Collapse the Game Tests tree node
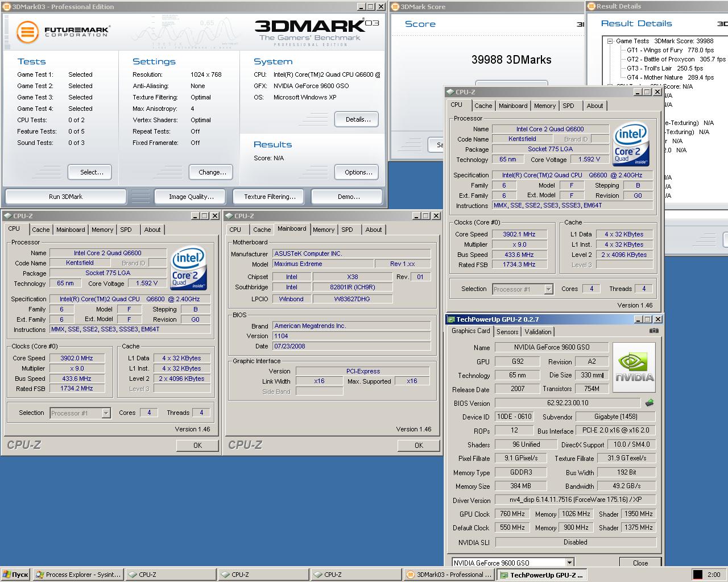728x582 pixels. [610, 41]
